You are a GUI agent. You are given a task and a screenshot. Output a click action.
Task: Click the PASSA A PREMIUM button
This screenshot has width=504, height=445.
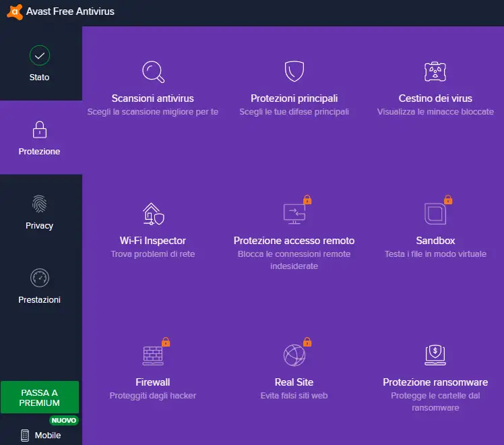click(x=40, y=397)
